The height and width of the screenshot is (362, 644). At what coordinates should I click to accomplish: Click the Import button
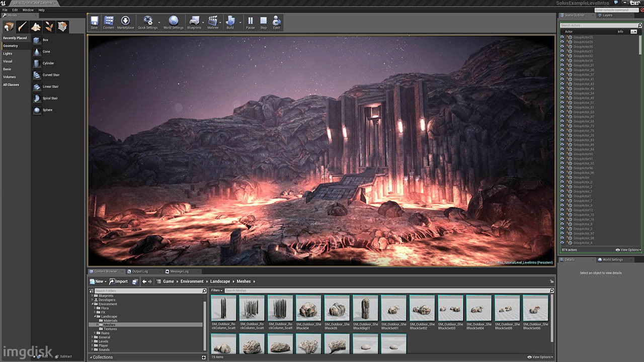pyautogui.click(x=119, y=282)
